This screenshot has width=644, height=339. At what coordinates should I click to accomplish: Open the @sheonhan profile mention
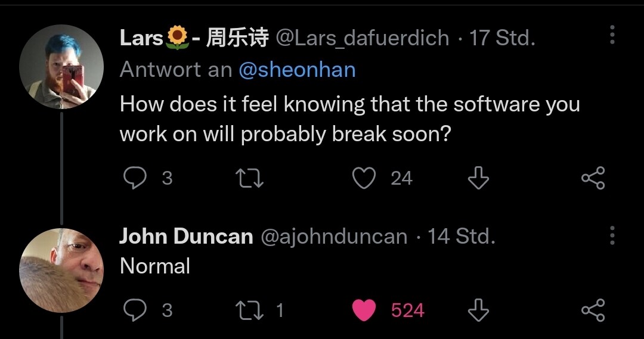pos(297,70)
